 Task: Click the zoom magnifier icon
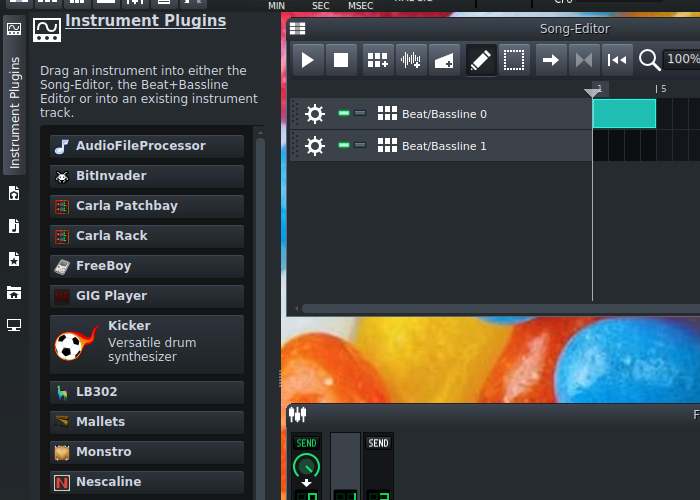pos(649,60)
